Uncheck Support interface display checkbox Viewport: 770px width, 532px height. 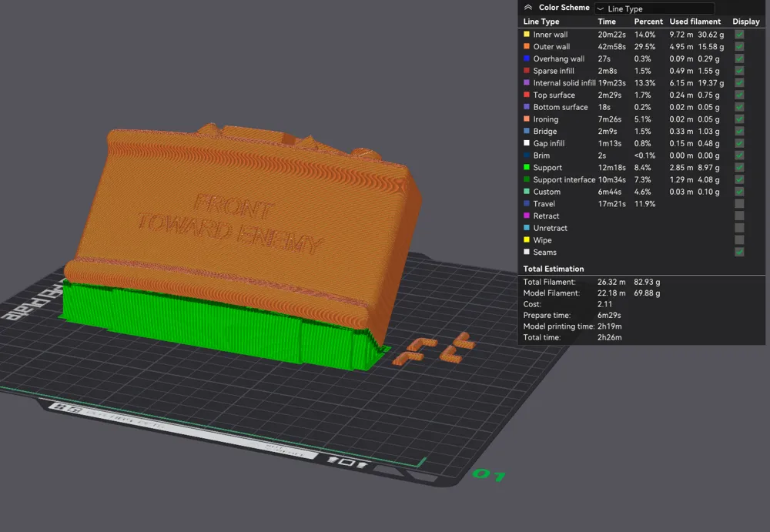(739, 179)
